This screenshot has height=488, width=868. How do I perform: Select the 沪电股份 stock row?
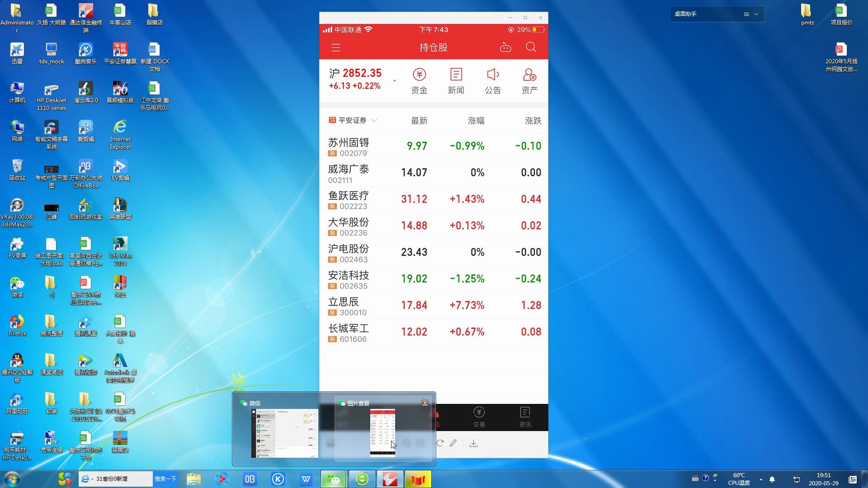tap(434, 253)
